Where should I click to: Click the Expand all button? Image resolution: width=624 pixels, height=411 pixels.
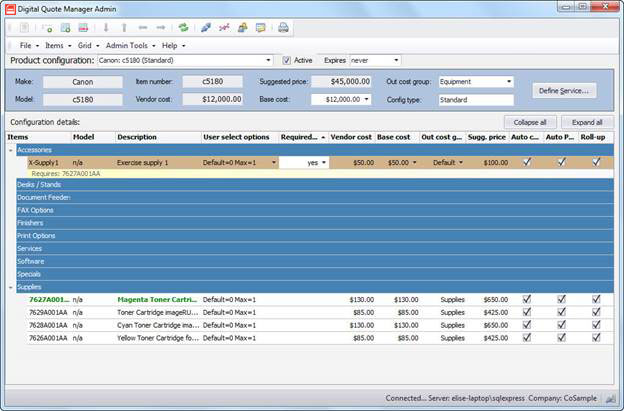tap(586, 121)
